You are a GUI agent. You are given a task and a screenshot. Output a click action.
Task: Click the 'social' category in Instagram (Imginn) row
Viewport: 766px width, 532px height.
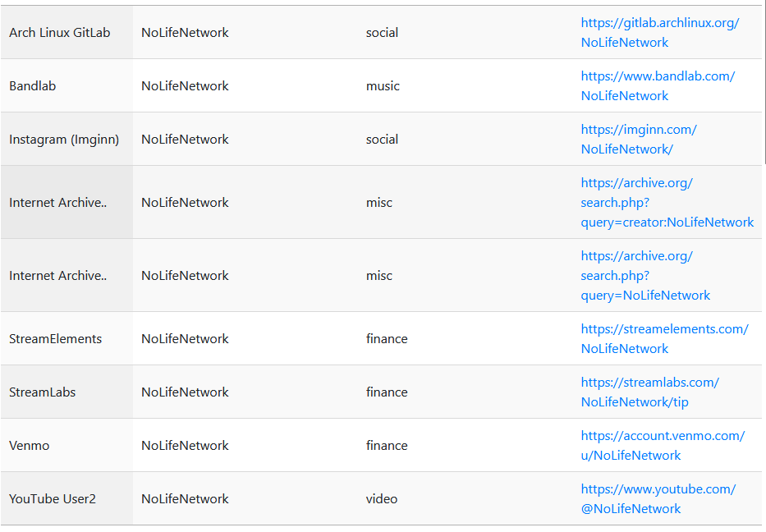point(382,140)
